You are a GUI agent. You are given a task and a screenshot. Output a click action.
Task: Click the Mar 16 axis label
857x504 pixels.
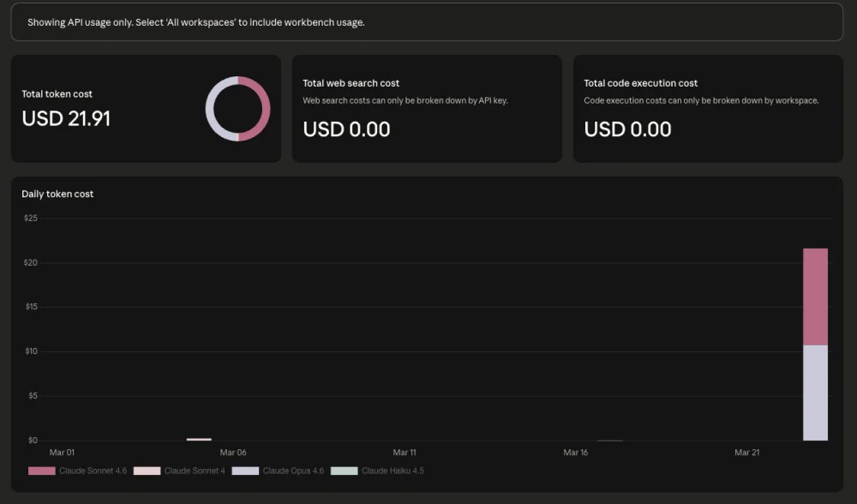tap(576, 452)
